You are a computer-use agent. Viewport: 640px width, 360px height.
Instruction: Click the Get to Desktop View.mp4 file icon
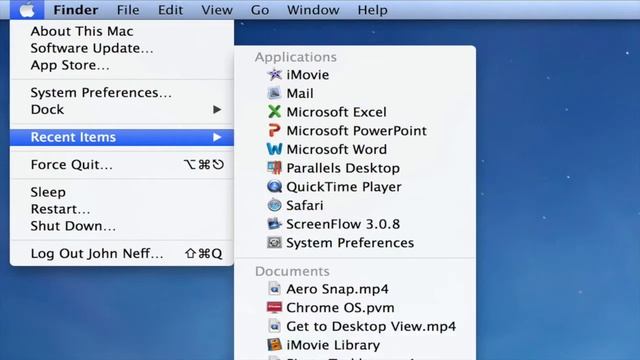[x=274, y=326]
